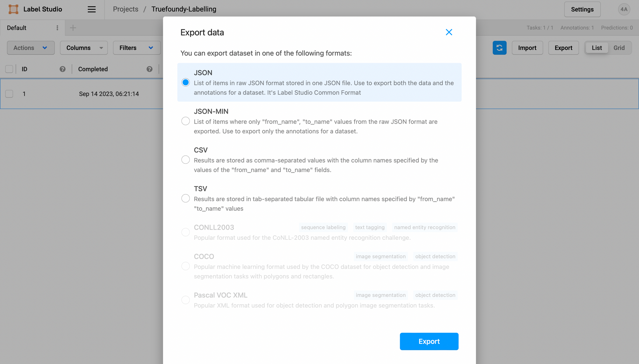This screenshot has width=639, height=364.
Task: Add a new tab with plus icon
Action: click(x=73, y=28)
